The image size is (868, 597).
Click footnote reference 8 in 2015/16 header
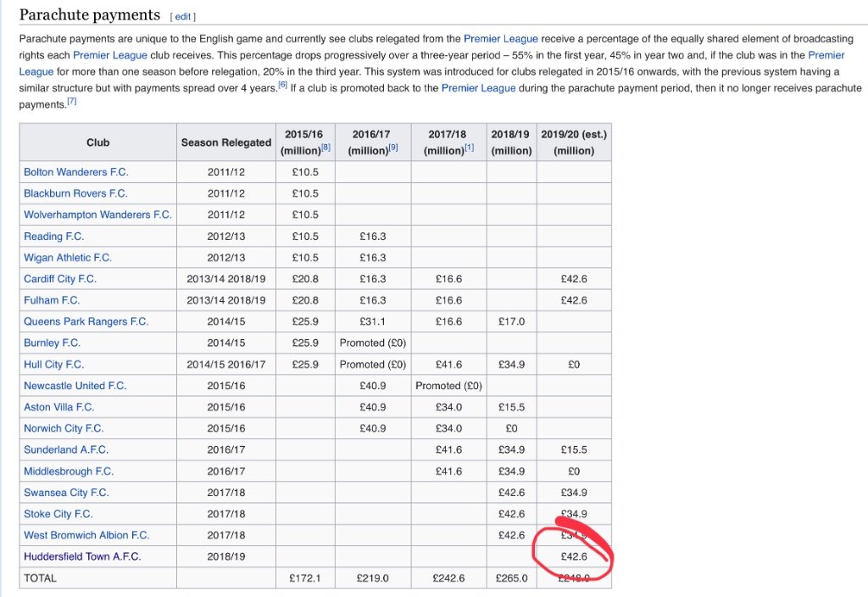(325, 148)
